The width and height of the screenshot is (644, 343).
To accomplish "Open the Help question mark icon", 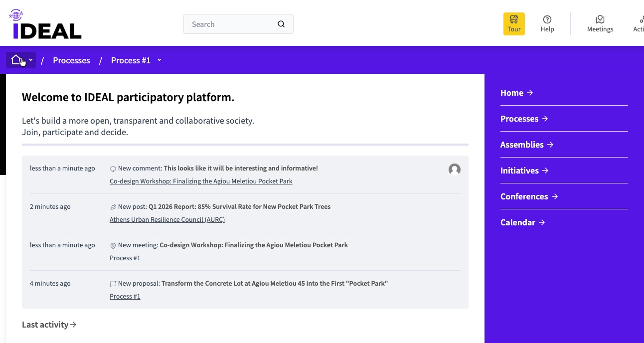I will pos(547,23).
